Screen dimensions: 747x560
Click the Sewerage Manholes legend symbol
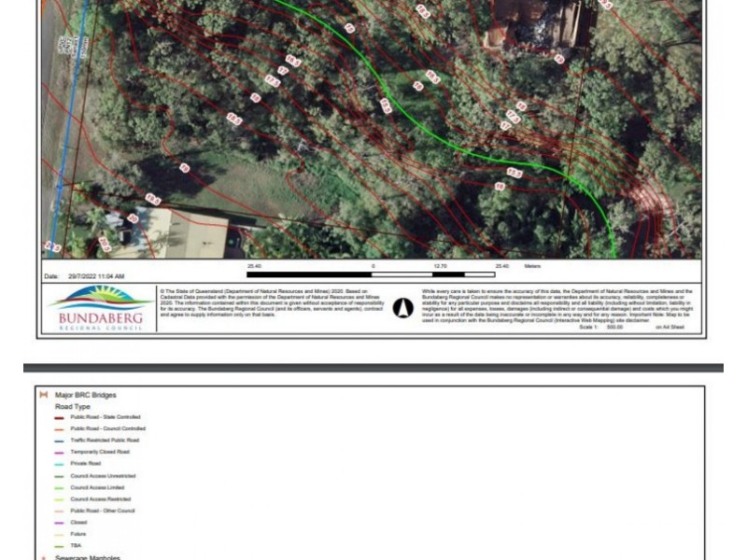[x=44, y=557]
